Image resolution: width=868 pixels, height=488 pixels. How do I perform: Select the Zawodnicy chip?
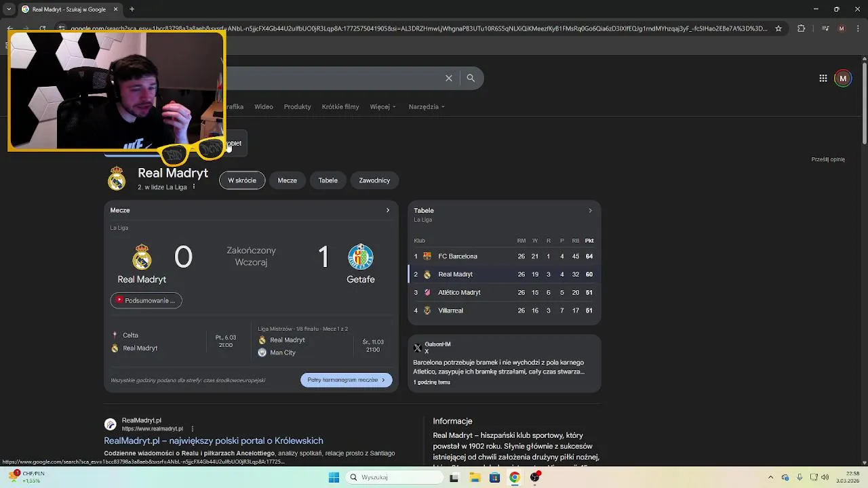(374, 180)
